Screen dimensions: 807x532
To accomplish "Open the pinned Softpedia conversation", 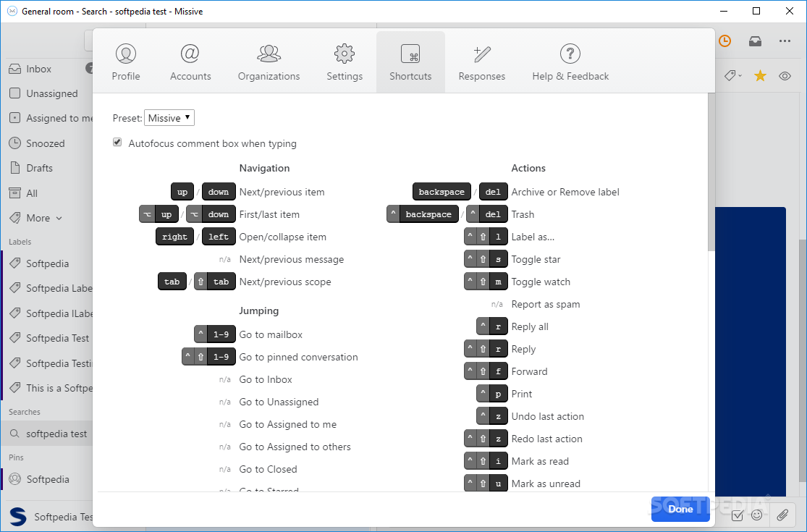I will click(x=47, y=479).
